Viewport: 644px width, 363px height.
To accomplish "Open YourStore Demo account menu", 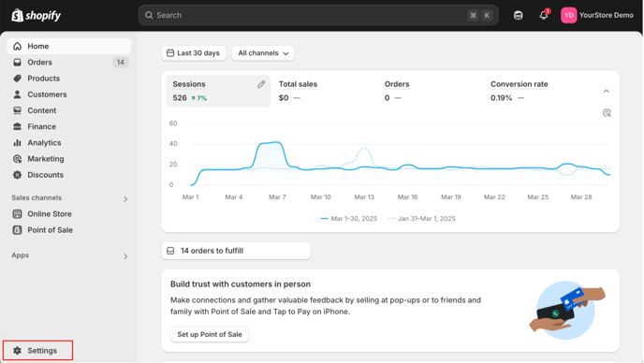I will (x=597, y=15).
